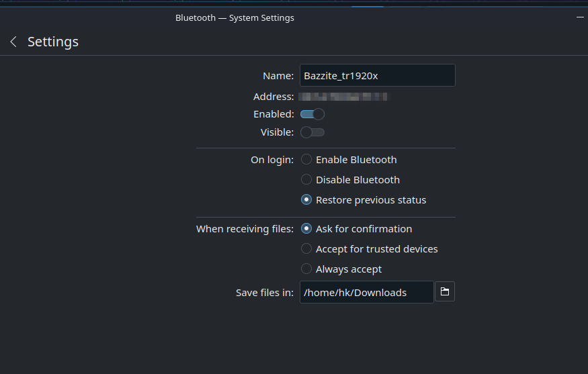This screenshot has height=374, width=588.
Task: Turn on the Visible switch
Action: (312, 132)
